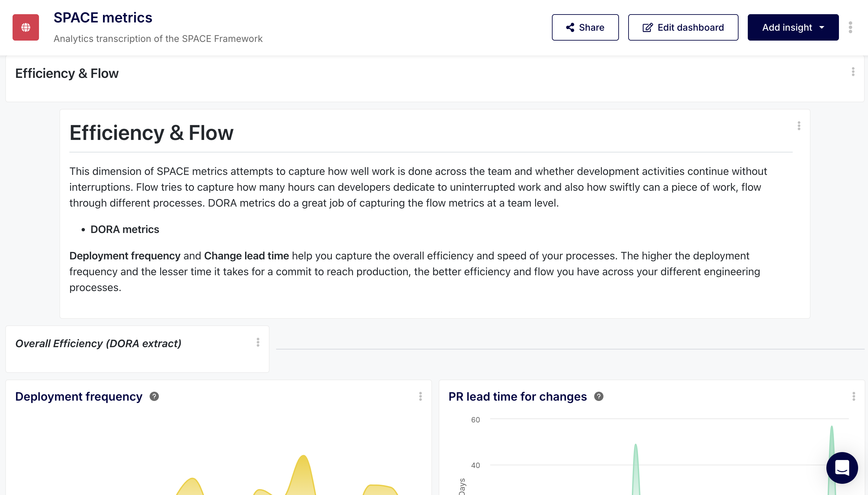Screen dimensions: 868x495
Task: Open help tooltip for PR lead time
Action: 599,396
